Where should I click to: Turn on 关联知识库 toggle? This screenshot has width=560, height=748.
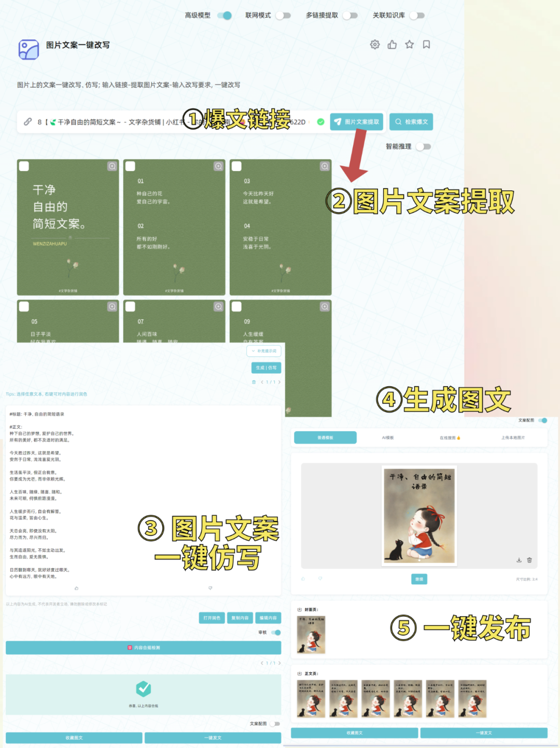click(417, 16)
